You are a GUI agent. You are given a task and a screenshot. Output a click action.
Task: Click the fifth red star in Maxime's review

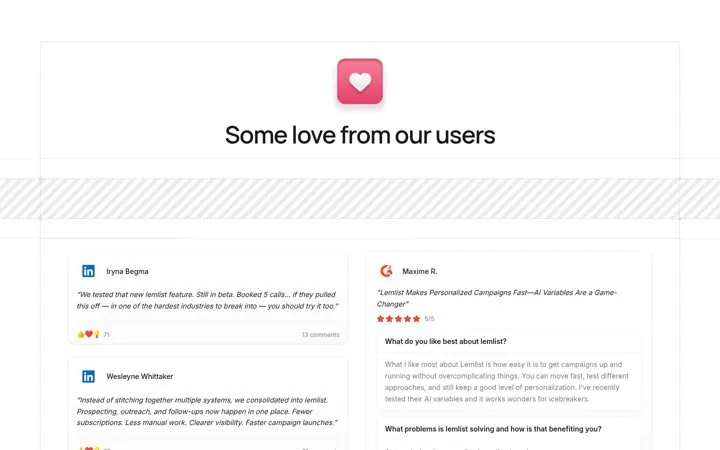(416, 319)
